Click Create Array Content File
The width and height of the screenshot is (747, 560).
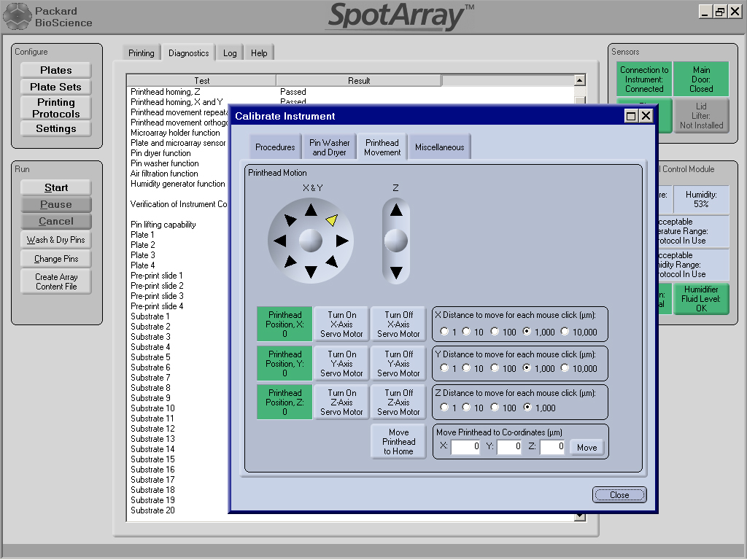click(x=55, y=281)
